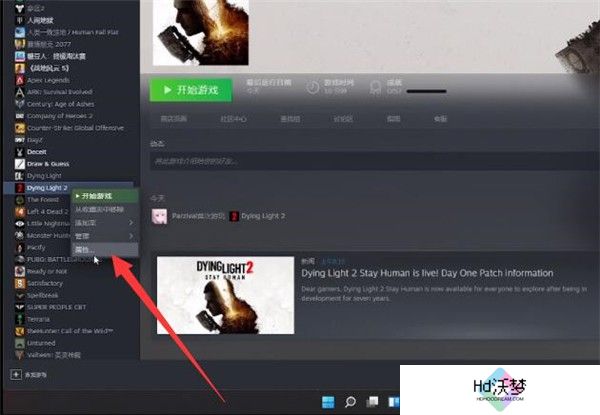Click the plus icon to add a game
This screenshot has height=415, width=600.
[16, 374]
